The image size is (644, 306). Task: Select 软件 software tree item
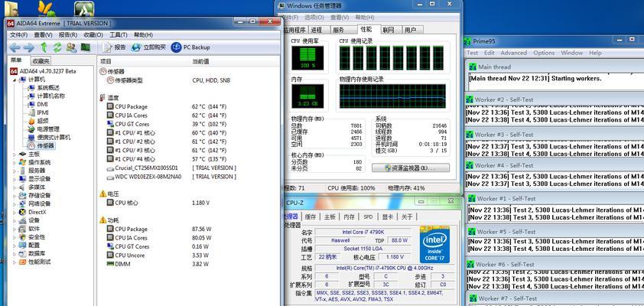(x=34, y=229)
